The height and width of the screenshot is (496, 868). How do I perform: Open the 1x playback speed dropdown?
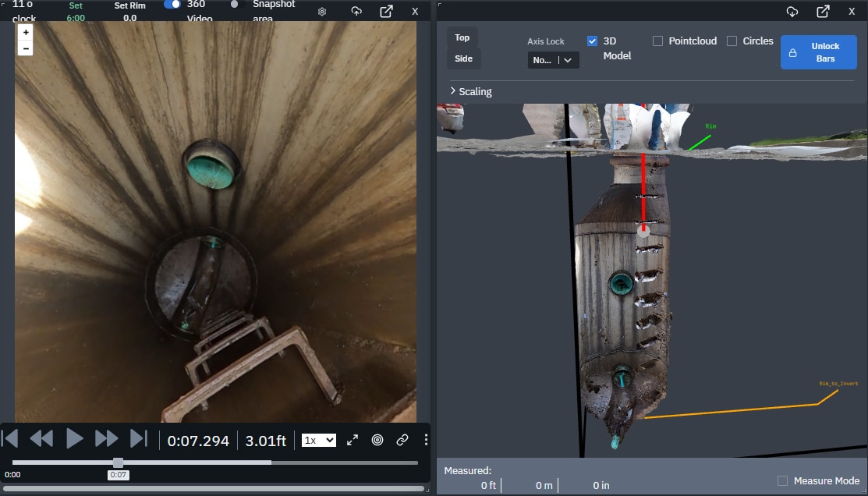[x=319, y=441]
